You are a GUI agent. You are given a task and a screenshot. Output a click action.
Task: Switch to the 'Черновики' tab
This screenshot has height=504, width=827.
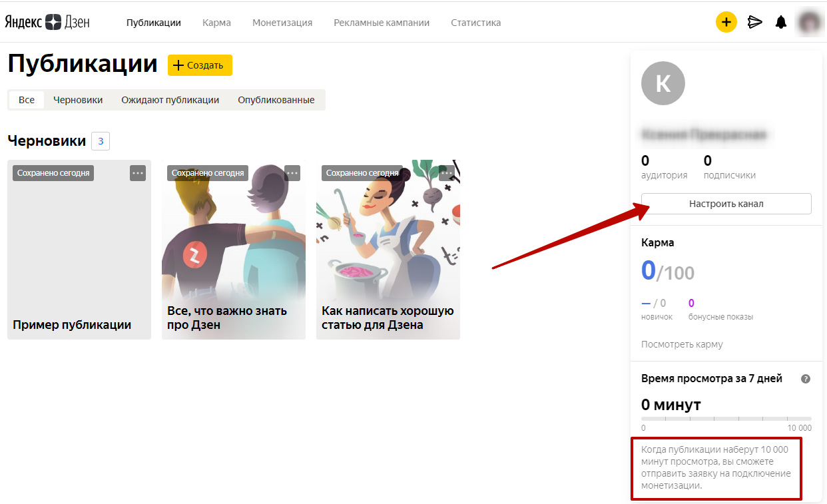click(x=78, y=100)
